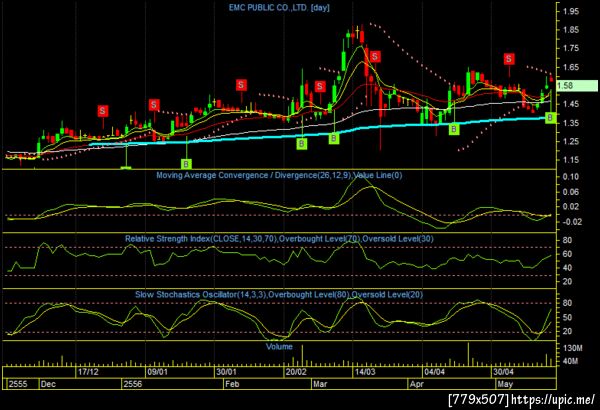The height and width of the screenshot is (410, 600).
Task: Click price axis value 1.15
Action: point(571,160)
